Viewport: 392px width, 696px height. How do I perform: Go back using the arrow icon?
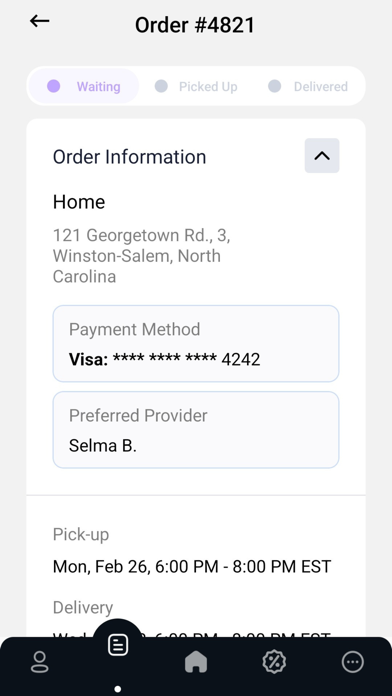click(40, 21)
